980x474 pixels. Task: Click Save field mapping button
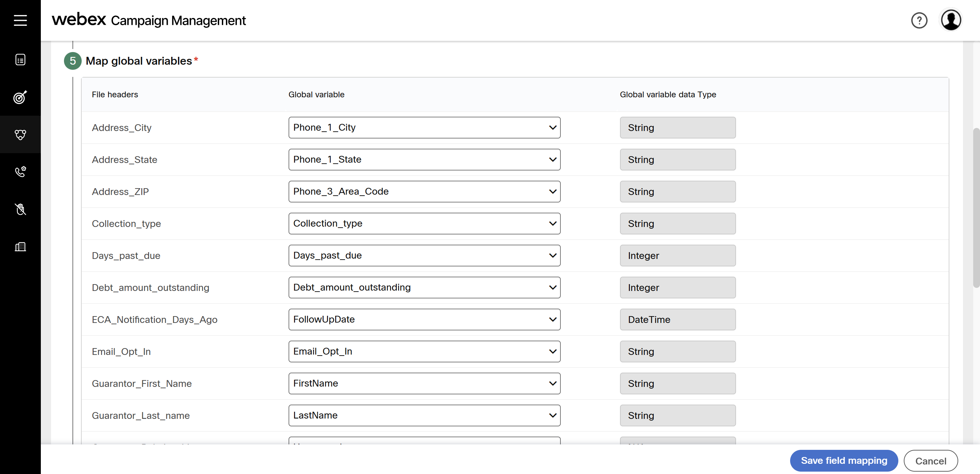(844, 460)
